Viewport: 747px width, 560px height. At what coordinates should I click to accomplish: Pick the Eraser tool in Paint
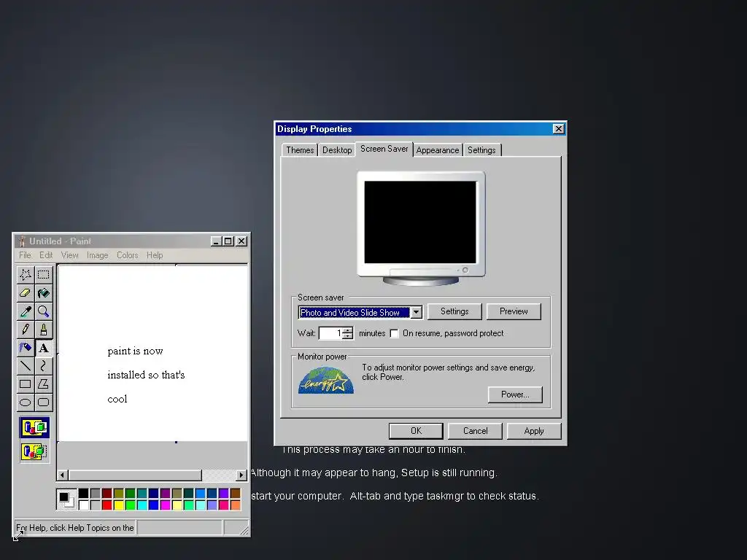(26, 293)
